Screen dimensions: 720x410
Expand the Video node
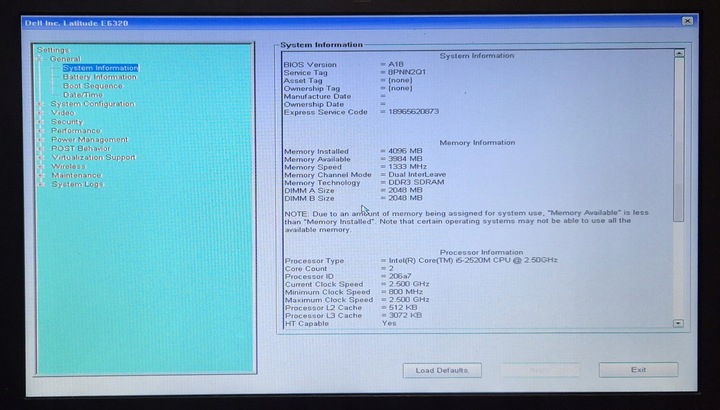40,113
